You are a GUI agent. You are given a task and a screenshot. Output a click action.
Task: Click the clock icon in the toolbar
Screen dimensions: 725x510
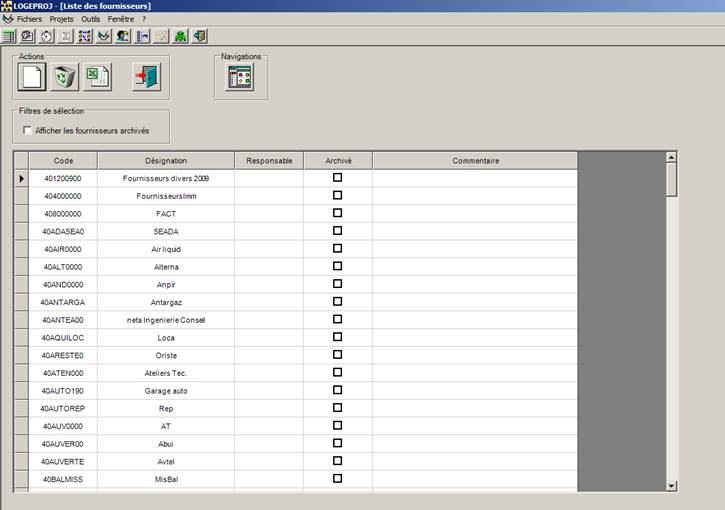[x=47, y=36]
